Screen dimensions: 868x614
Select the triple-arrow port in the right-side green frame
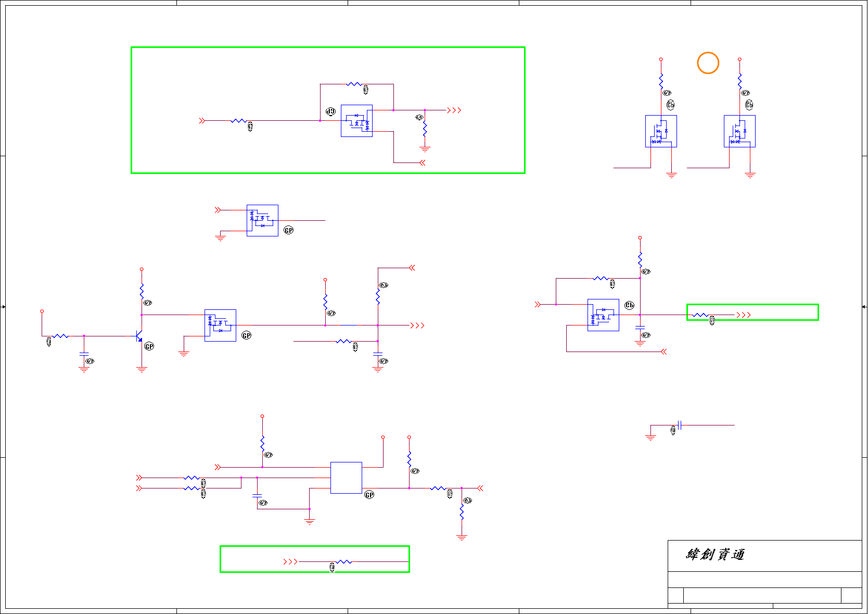744,315
